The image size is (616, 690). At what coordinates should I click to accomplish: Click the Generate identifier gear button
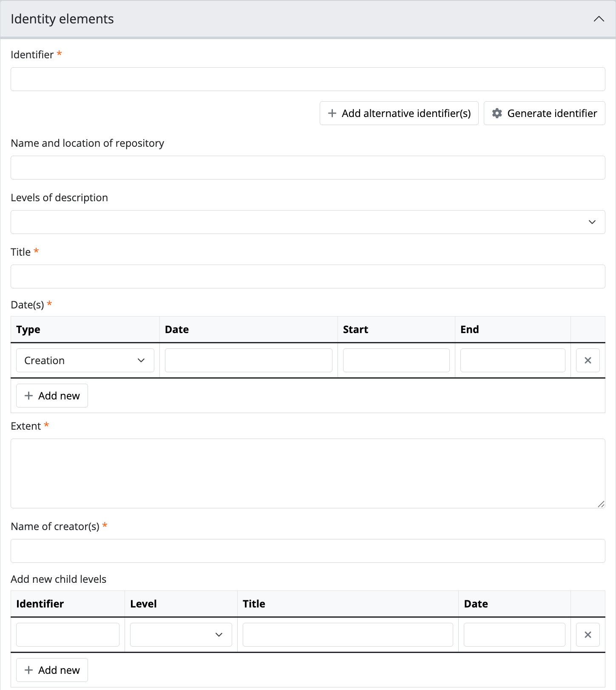[x=544, y=113]
